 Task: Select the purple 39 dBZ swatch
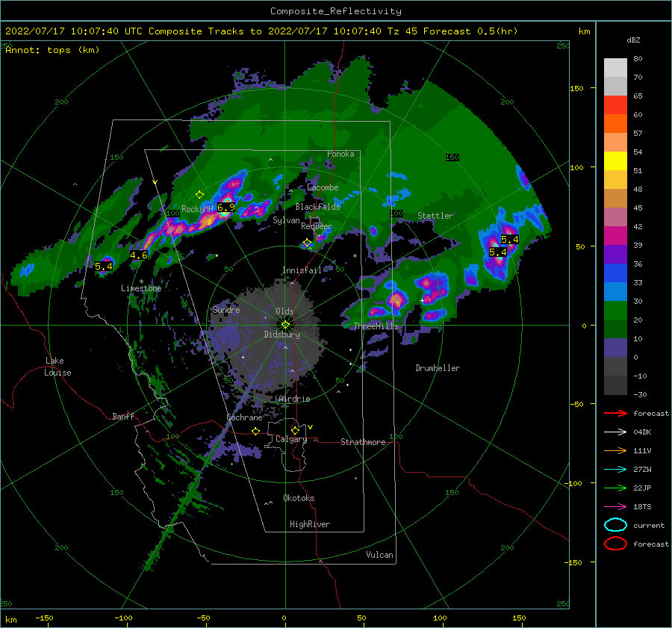click(615, 254)
